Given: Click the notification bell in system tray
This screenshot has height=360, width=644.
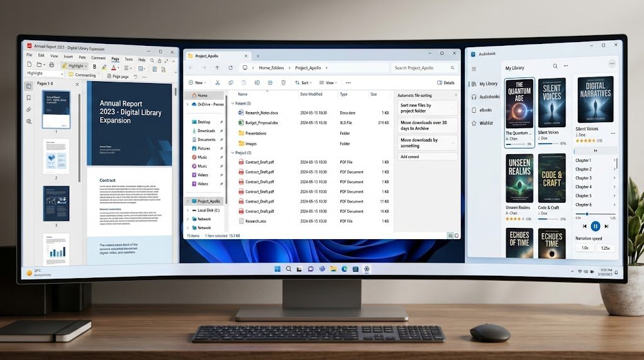Looking at the screenshot, I should pos(616,272).
